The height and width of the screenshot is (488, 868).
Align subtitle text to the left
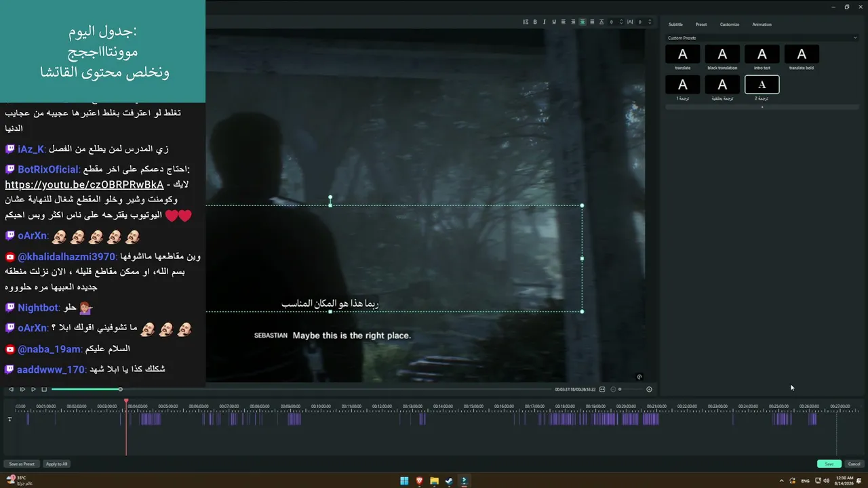564,22
